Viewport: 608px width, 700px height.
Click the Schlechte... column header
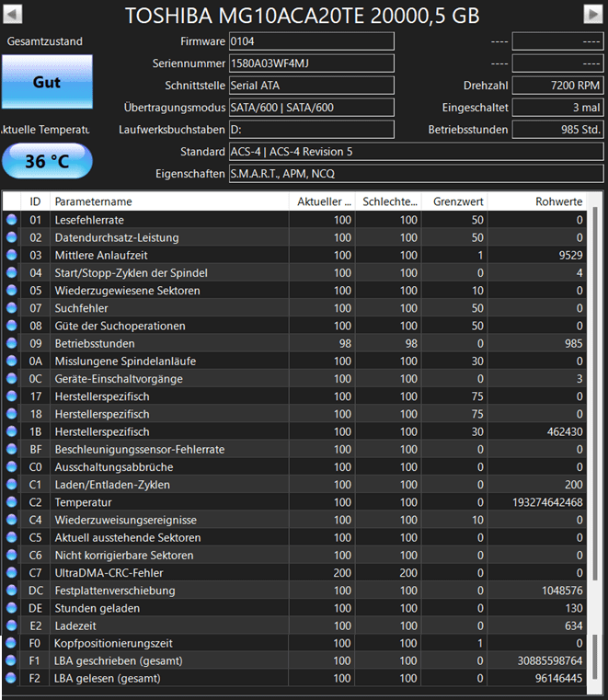tap(388, 201)
